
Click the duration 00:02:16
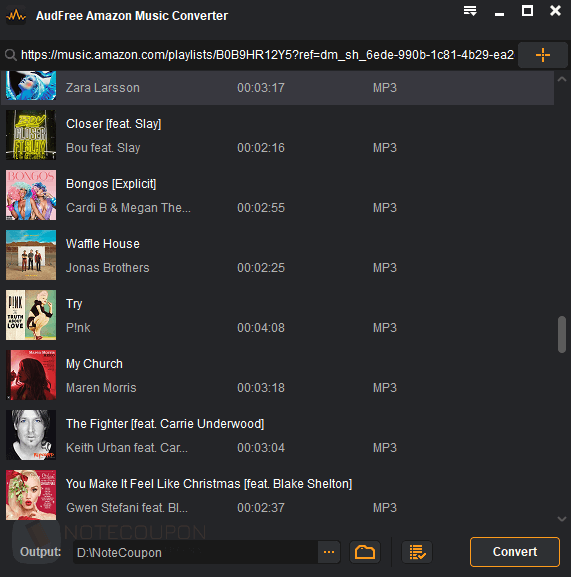(x=261, y=148)
